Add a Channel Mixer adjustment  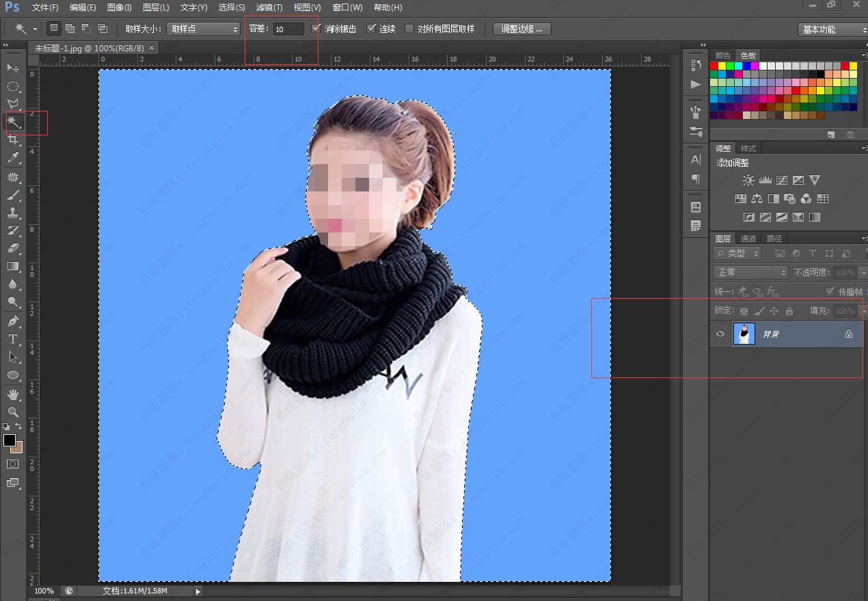pyautogui.click(x=806, y=199)
